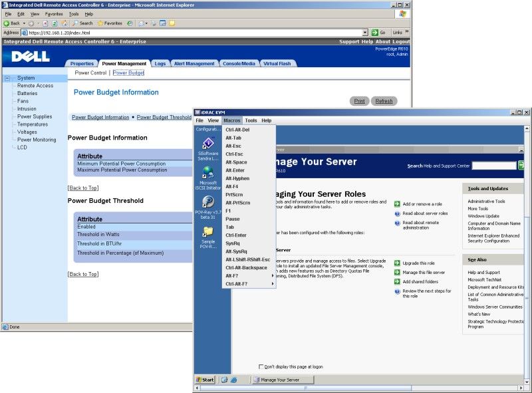Click the Manage this file server arrow icon

pyautogui.click(x=397, y=272)
